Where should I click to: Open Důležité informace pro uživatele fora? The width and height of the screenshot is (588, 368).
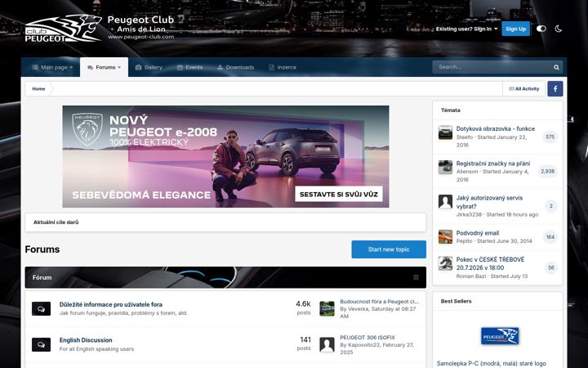coord(110,304)
